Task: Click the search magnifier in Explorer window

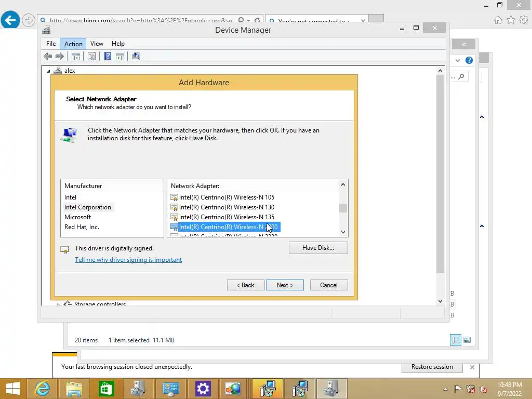Action: click(x=461, y=77)
